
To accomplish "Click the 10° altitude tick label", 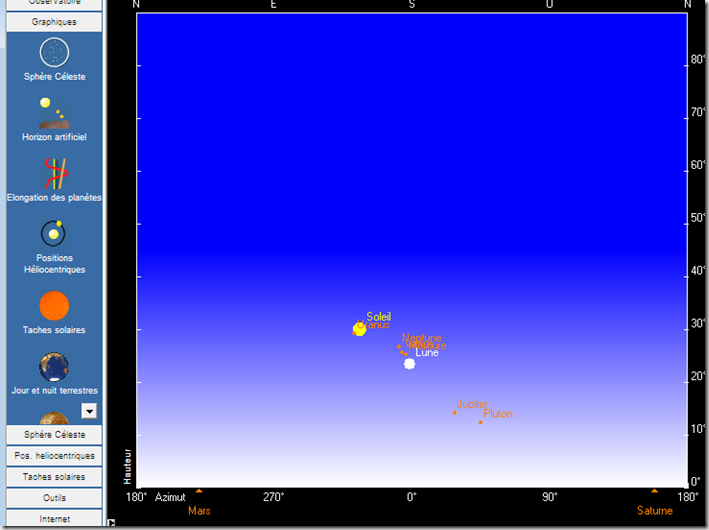I will 697,429.
